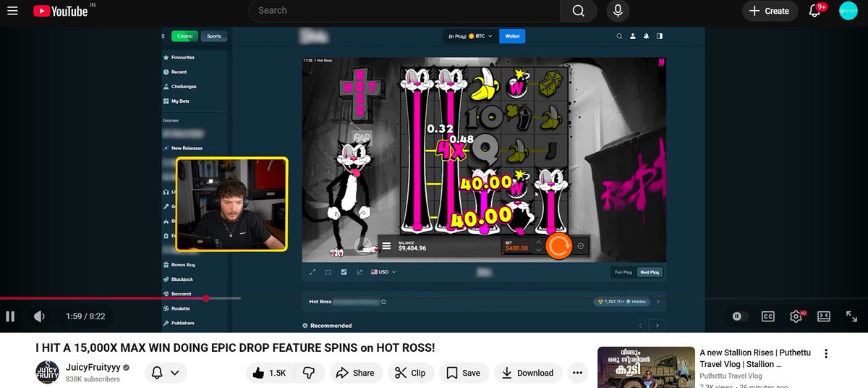
Task: Create a Clip of the video
Action: coord(410,373)
